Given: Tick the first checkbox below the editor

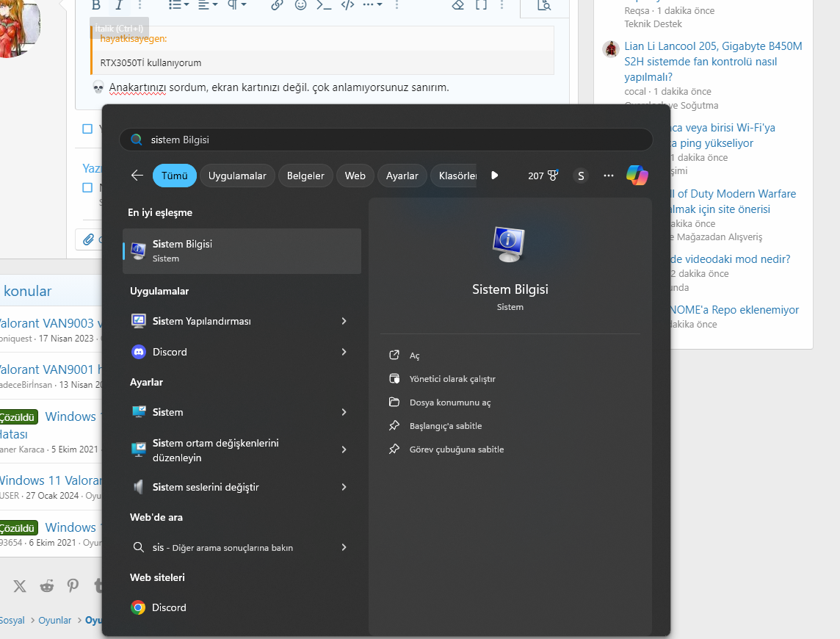Looking at the screenshot, I should (87, 129).
